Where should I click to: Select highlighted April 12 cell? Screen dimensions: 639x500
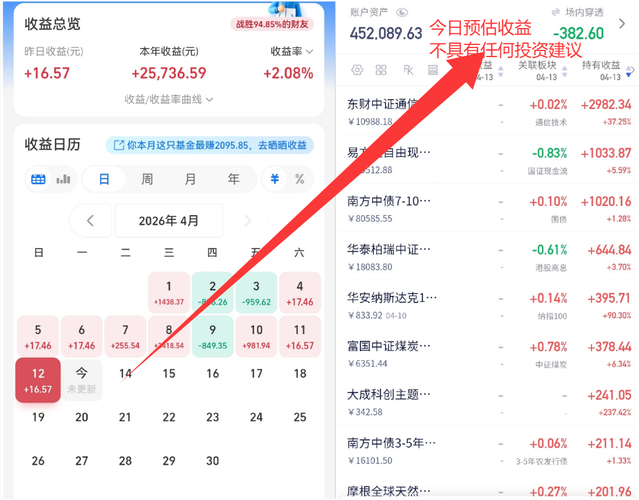click(x=38, y=380)
